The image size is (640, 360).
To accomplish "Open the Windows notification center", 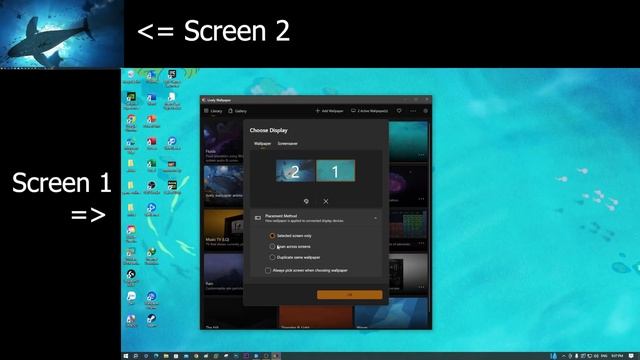I will pos(631,356).
